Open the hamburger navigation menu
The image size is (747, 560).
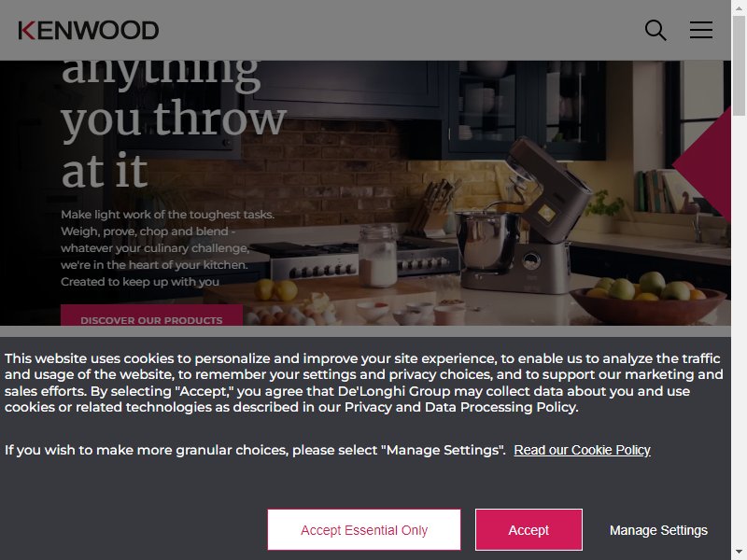coord(701,30)
